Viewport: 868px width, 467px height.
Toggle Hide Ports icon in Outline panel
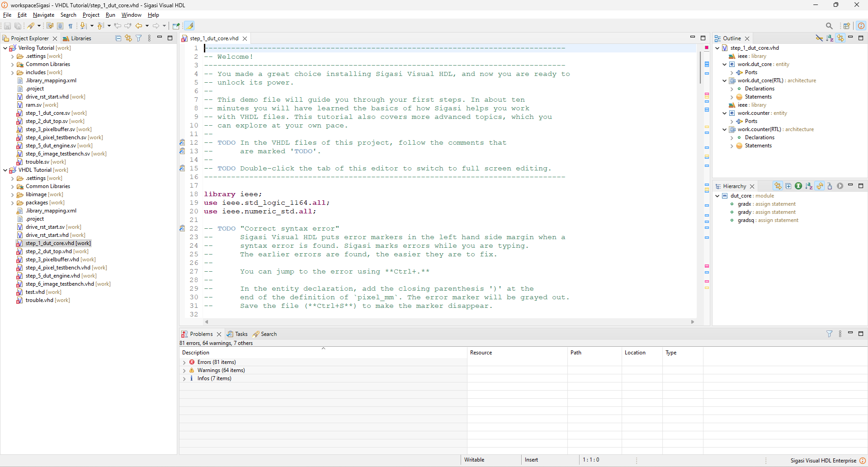[819, 38]
